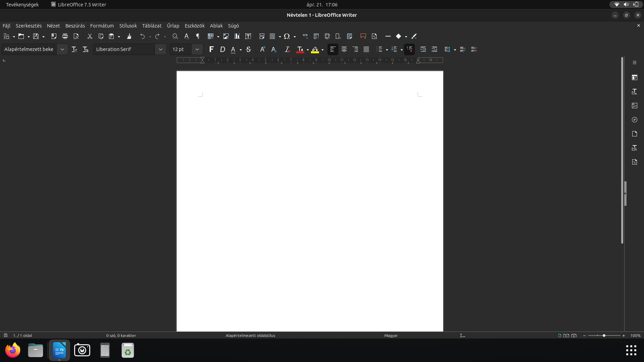
Task: Toggle superscript formatting
Action: pos(263,49)
